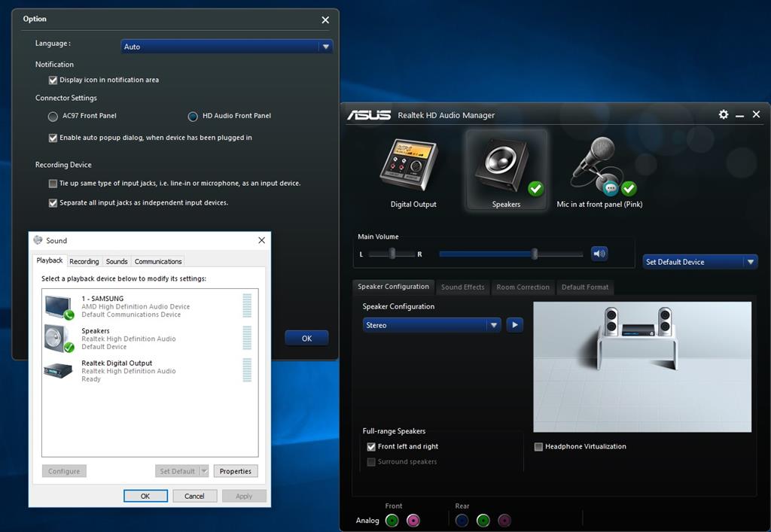Click the Speakers device icon in Sound list
Image resolution: width=771 pixels, height=532 pixels.
59,339
